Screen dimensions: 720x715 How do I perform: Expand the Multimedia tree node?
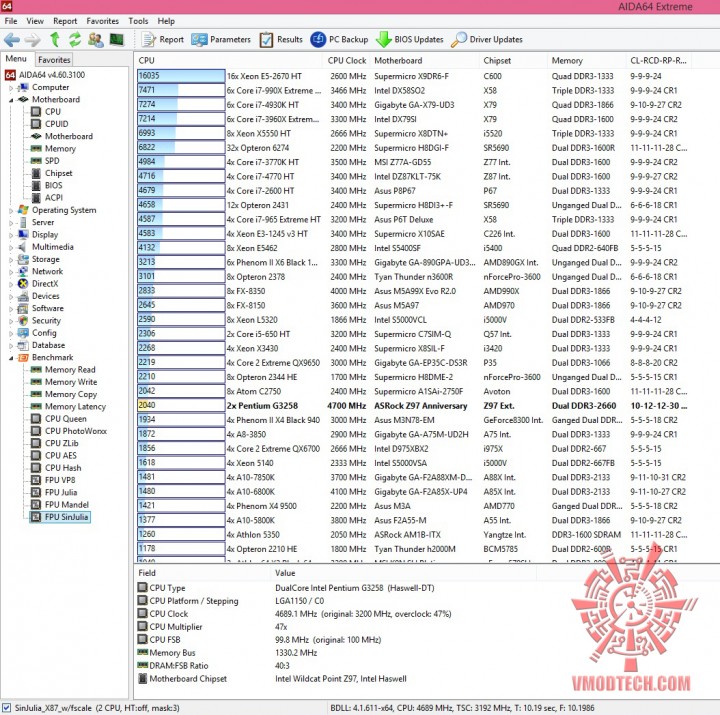coord(11,247)
